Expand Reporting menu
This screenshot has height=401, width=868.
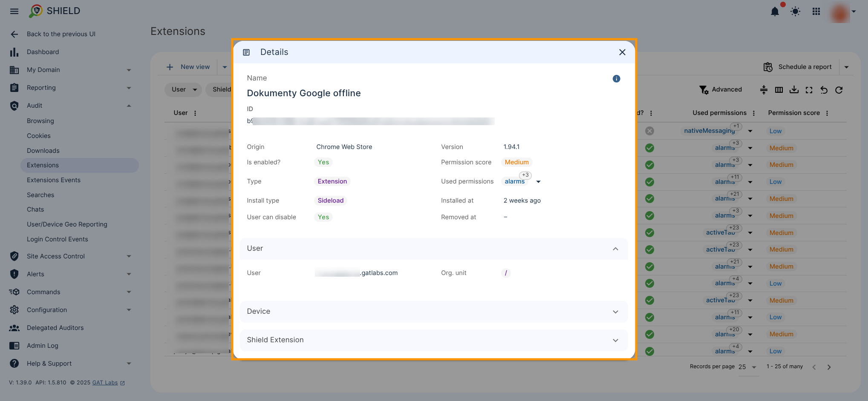70,88
